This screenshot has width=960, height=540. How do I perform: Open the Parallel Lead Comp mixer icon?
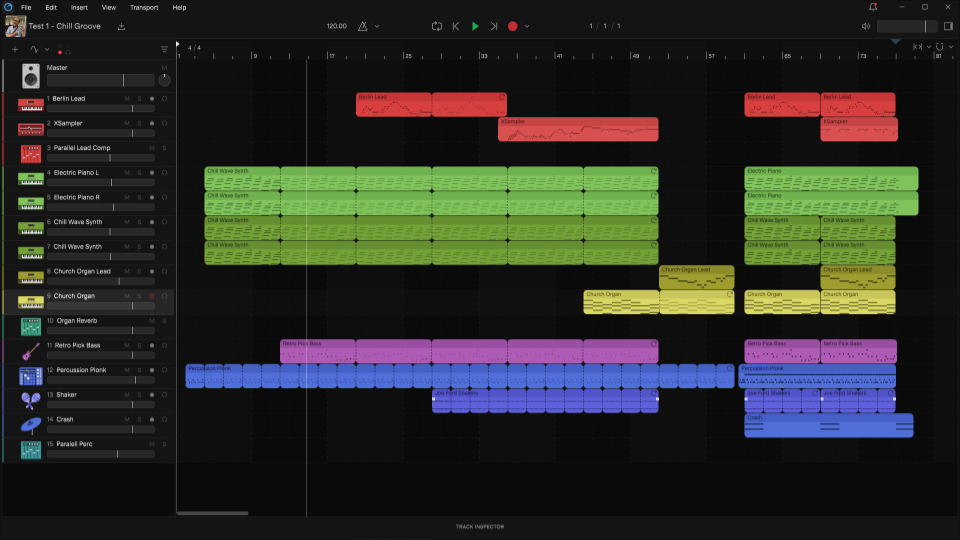(x=31, y=154)
